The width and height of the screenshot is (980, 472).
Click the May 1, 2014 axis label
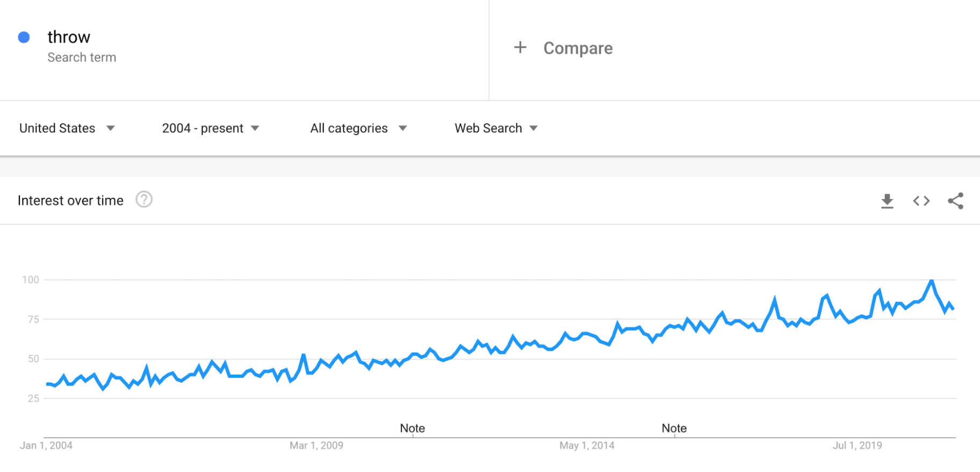(x=587, y=446)
